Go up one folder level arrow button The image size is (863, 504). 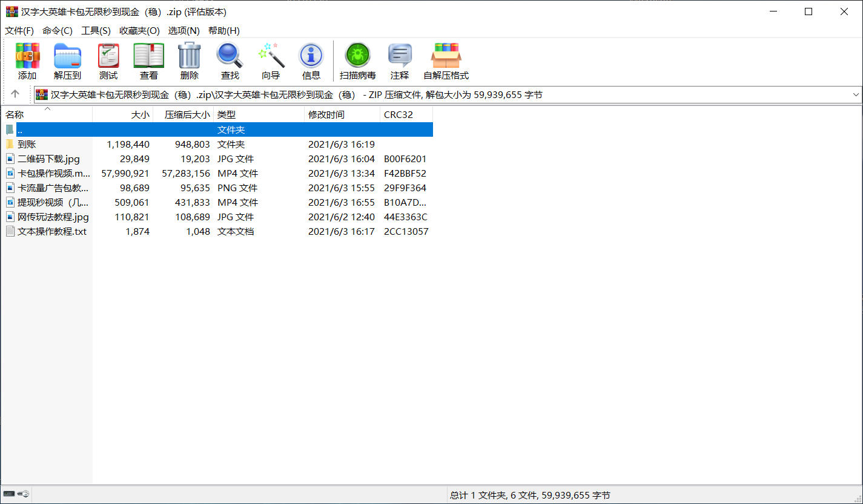(15, 94)
